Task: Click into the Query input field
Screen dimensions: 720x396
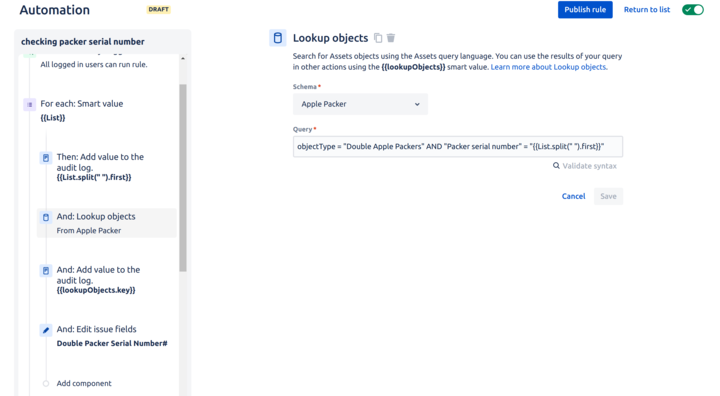Action: (x=458, y=147)
